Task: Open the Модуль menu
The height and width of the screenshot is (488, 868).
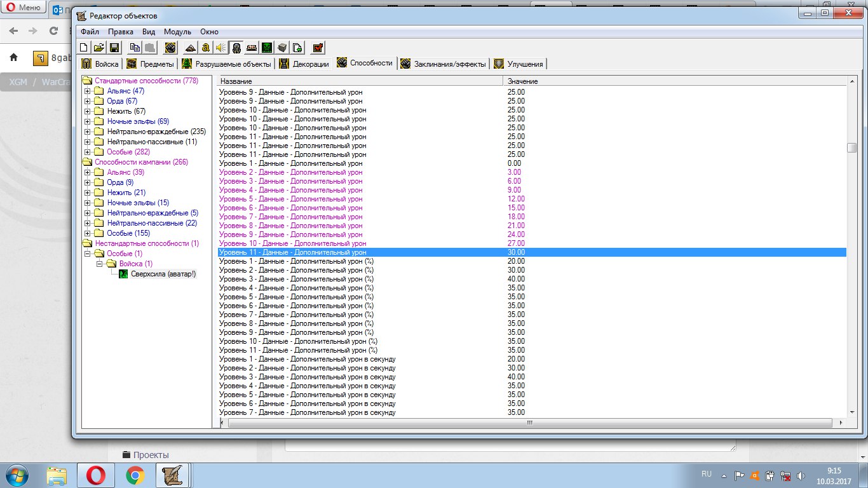Action: point(178,32)
